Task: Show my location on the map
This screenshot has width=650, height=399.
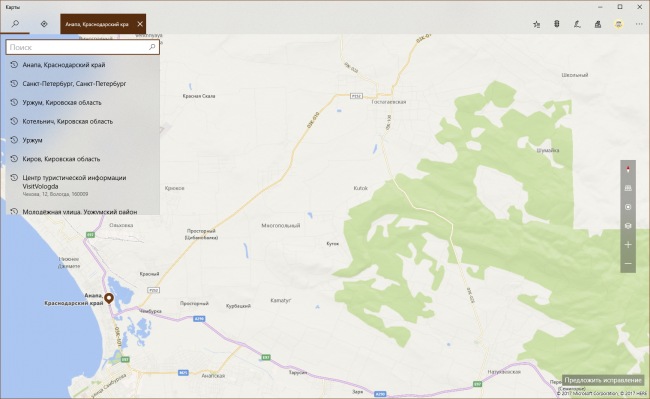Action: (x=628, y=207)
